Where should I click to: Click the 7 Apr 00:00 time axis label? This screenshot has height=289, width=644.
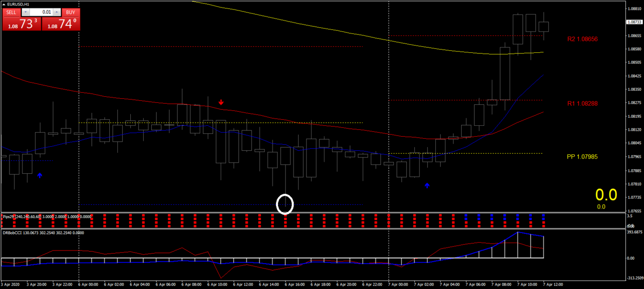click(x=399, y=285)
